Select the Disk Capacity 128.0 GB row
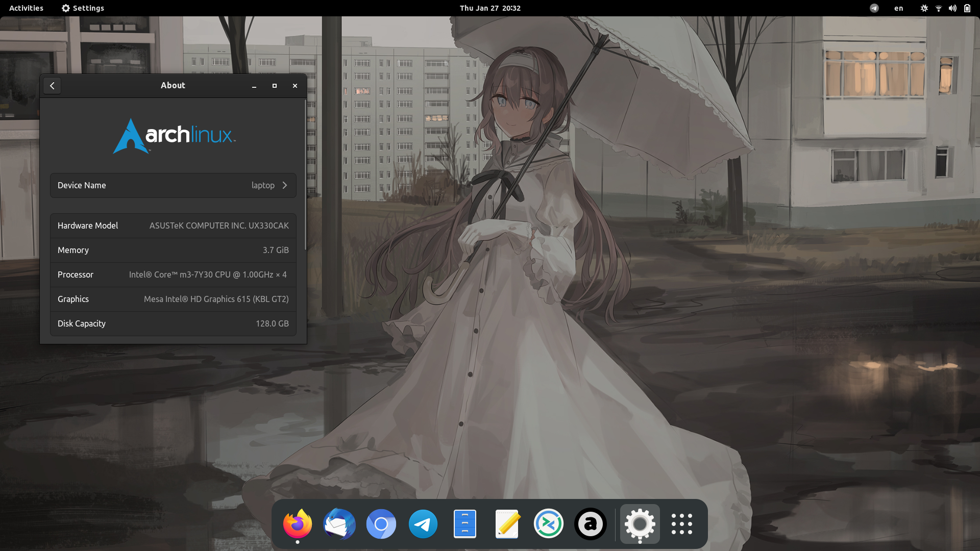Viewport: 980px width, 551px height. click(x=173, y=323)
